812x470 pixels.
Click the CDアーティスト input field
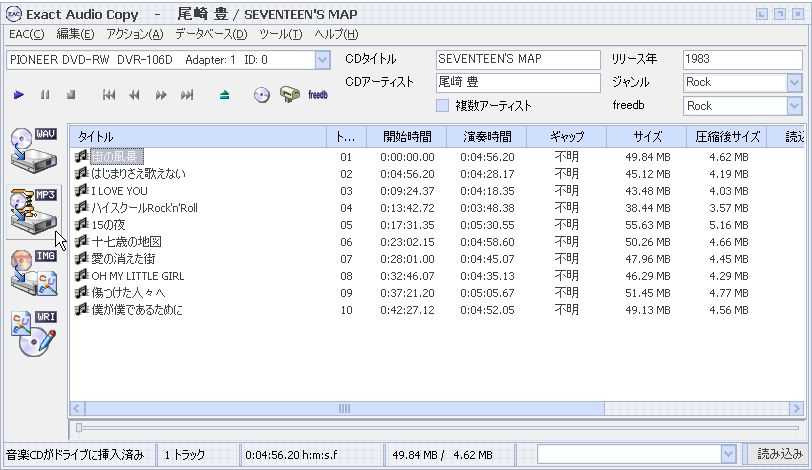pyautogui.click(x=518, y=82)
